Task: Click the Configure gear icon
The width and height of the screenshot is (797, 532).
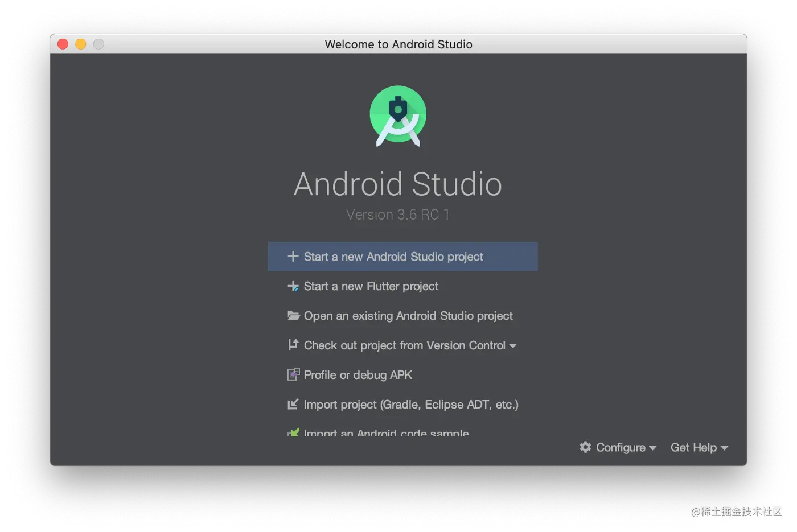Action: tap(585, 447)
